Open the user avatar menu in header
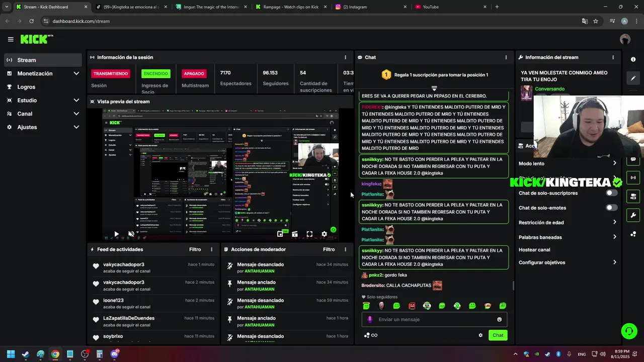The height and width of the screenshot is (362, 644). tap(625, 39)
